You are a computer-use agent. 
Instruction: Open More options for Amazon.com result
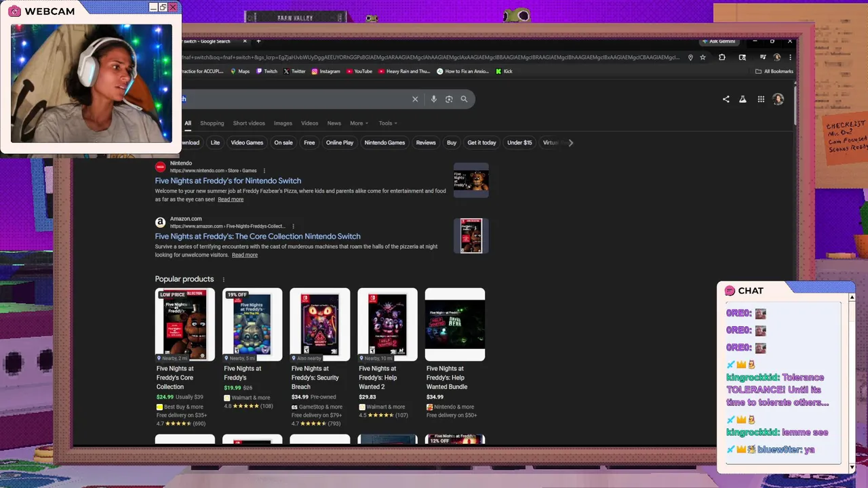293,226
